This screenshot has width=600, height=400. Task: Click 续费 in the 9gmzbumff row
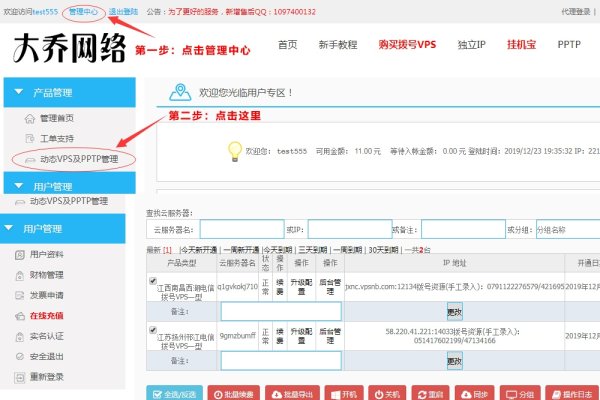[280, 336]
